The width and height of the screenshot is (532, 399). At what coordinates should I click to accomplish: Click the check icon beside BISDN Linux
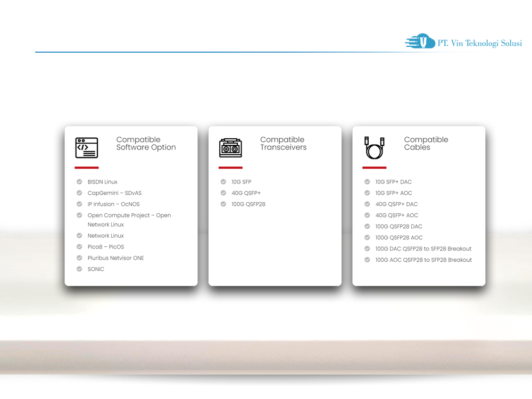[79, 182]
